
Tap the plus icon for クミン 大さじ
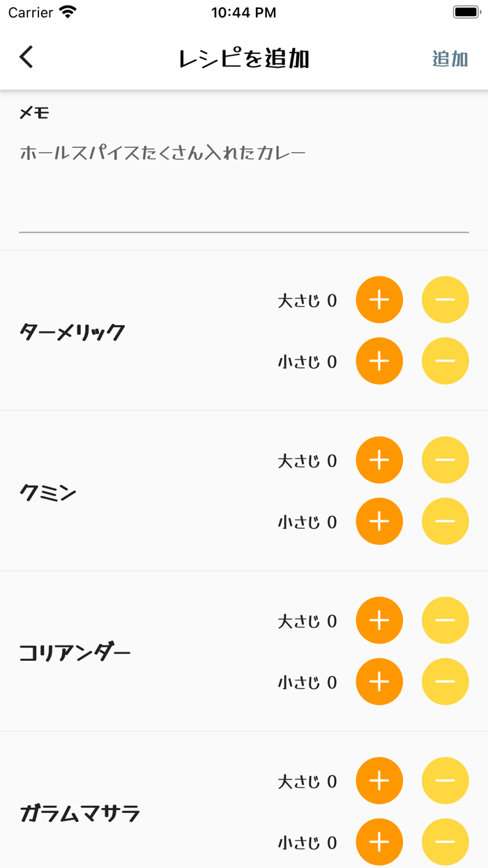tap(379, 460)
